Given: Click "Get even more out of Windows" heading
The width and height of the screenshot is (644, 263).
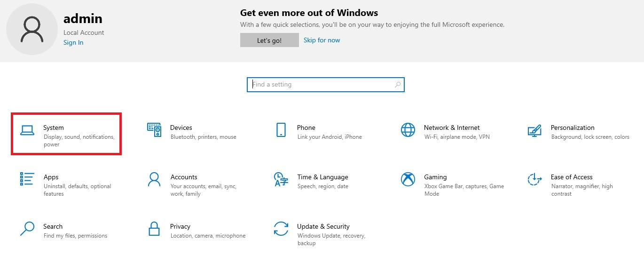Looking at the screenshot, I should (x=309, y=13).
